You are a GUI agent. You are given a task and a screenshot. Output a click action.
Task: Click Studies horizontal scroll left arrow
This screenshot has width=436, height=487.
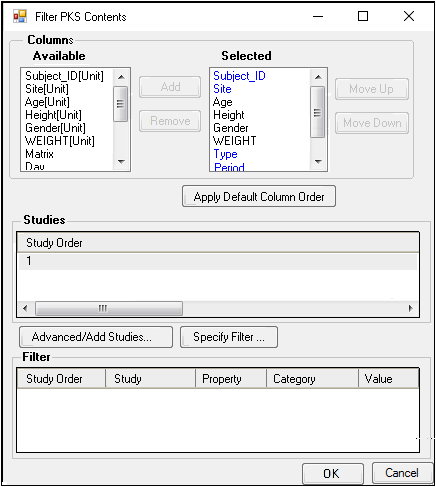25,308
